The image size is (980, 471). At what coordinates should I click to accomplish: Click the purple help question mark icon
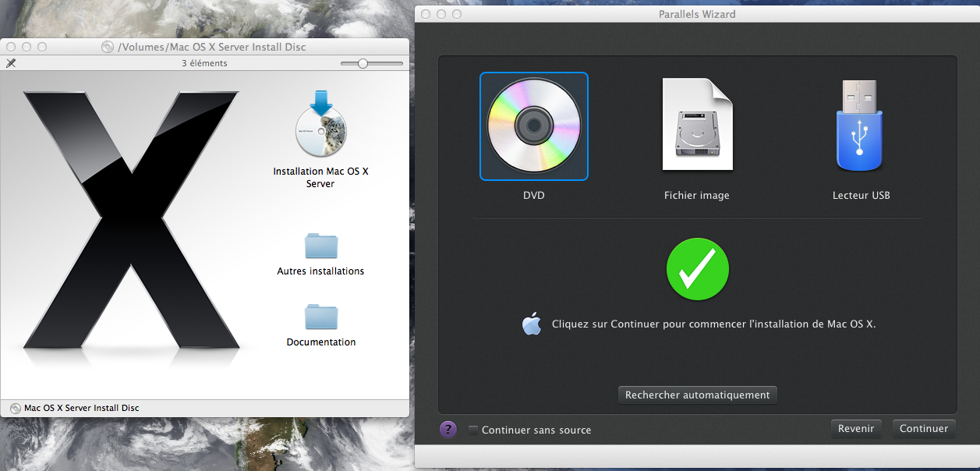(x=448, y=430)
